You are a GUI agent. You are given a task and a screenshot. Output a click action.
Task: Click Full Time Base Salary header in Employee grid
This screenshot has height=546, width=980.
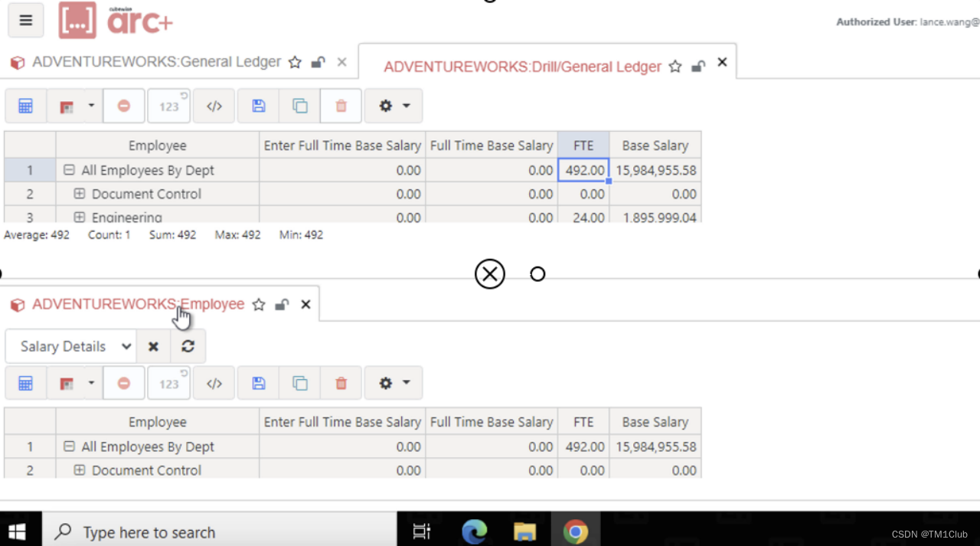tap(492, 422)
